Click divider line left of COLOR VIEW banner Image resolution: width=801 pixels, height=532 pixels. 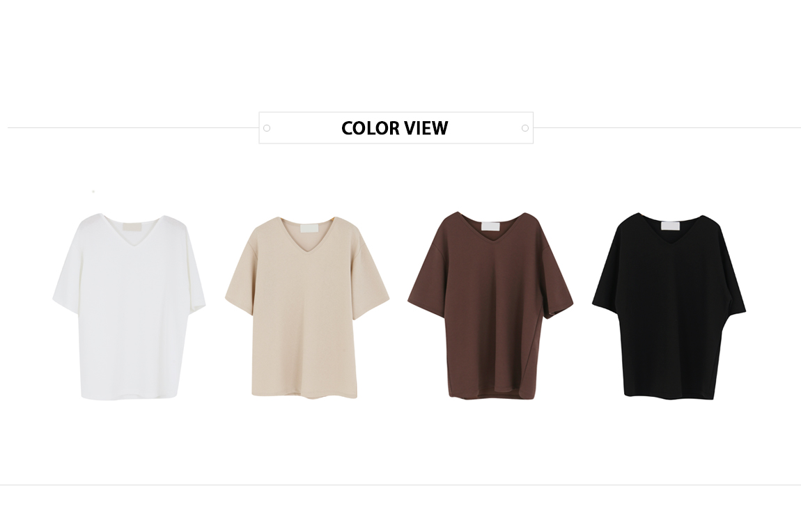point(133,127)
